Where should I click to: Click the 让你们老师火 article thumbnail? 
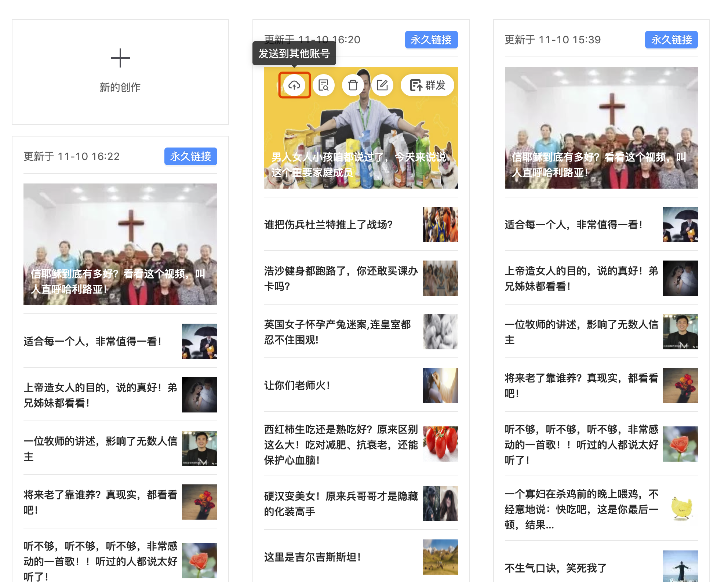pyautogui.click(x=440, y=385)
